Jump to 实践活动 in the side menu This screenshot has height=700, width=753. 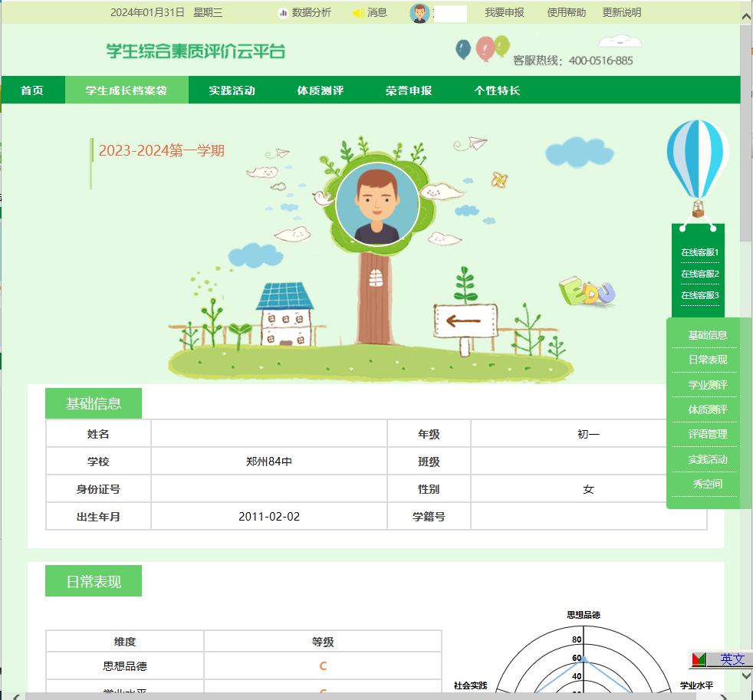(708, 459)
